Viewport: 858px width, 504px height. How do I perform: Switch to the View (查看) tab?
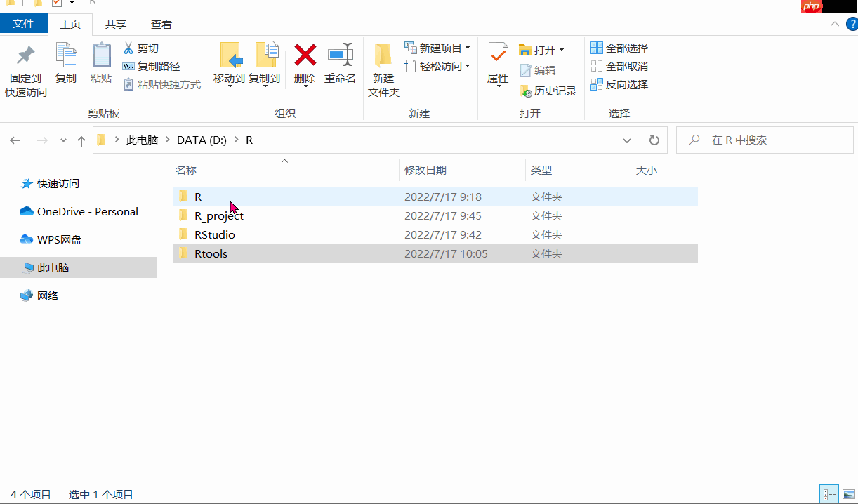[161, 24]
